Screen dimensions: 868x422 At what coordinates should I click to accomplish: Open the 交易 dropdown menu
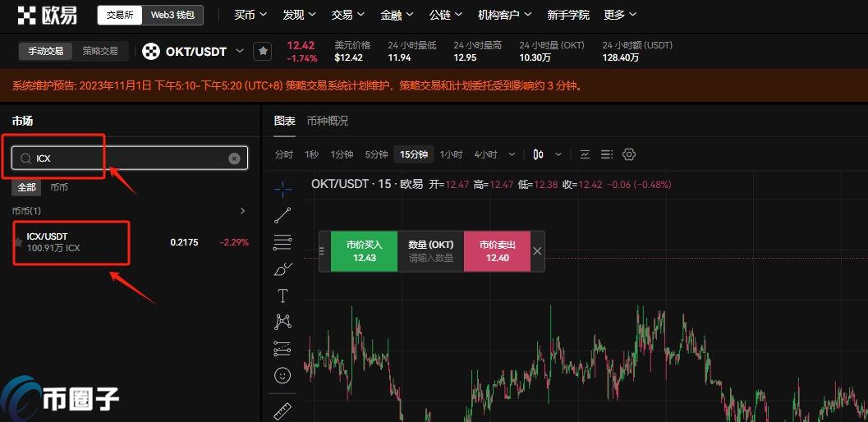[x=347, y=15]
